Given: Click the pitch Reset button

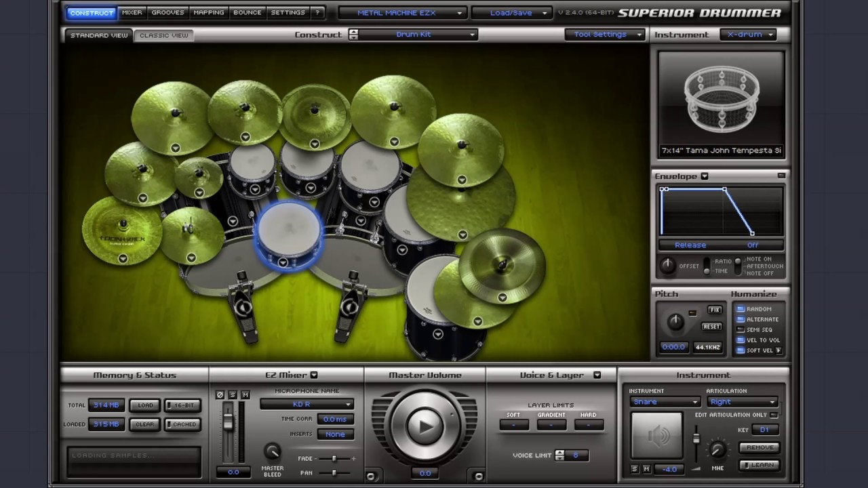Looking at the screenshot, I should 711,327.
